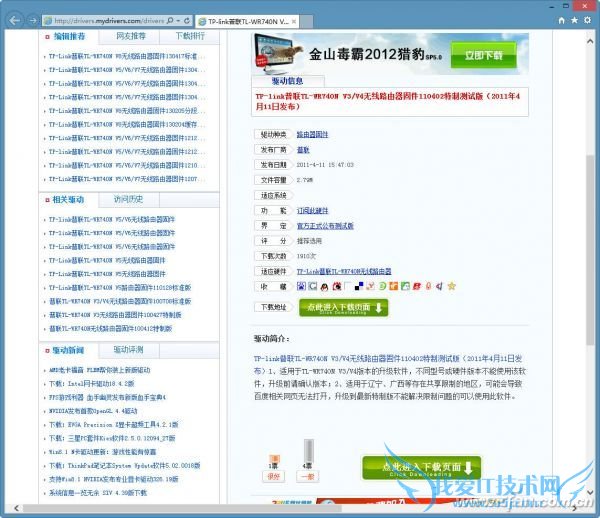Click vertical scrollbar up arrow
Viewport: 600px width, 518px height.
(590, 41)
